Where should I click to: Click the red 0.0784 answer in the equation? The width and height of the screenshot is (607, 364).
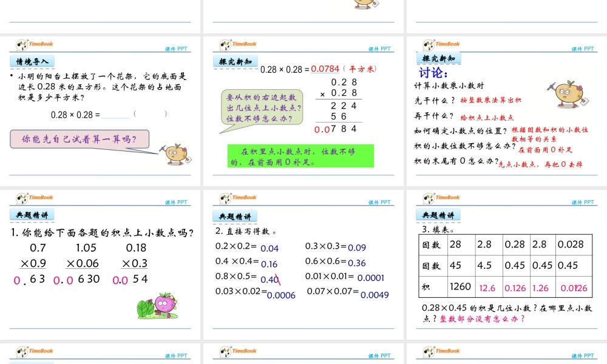click(325, 69)
